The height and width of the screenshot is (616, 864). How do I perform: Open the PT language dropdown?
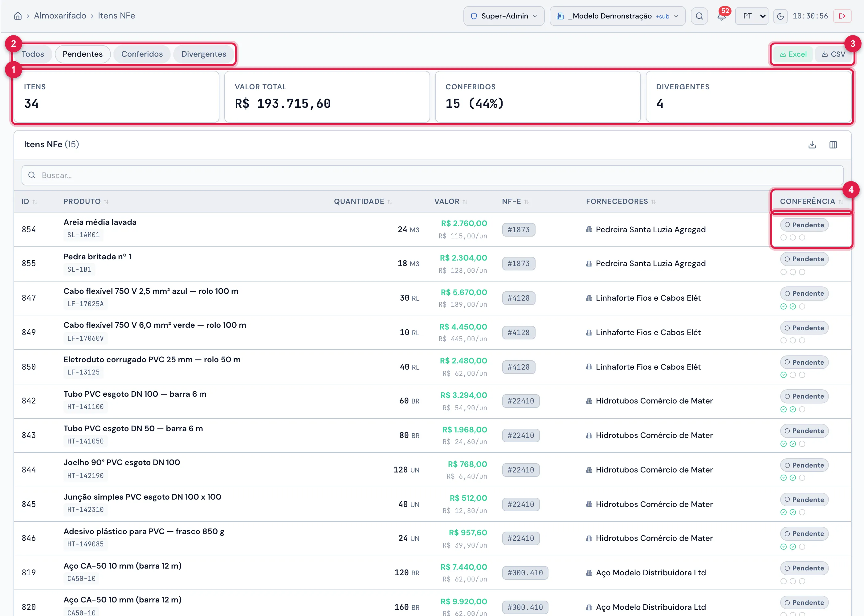pyautogui.click(x=752, y=16)
